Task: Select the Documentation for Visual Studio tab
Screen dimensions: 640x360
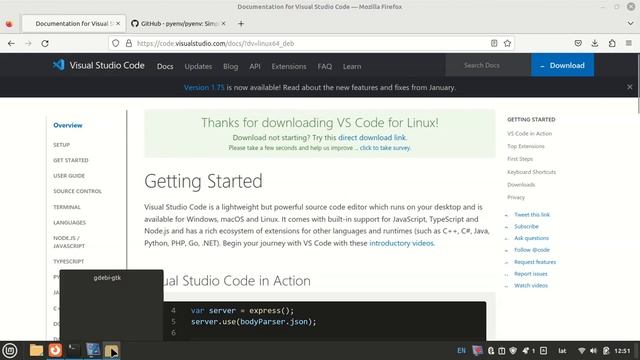Action: coord(73,24)
